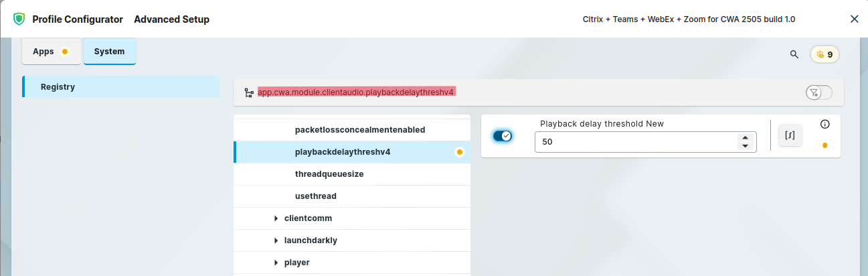Select the threadqueuesize registry entry
Viewport: 868px width, 276px height.
tap(330, 174)
